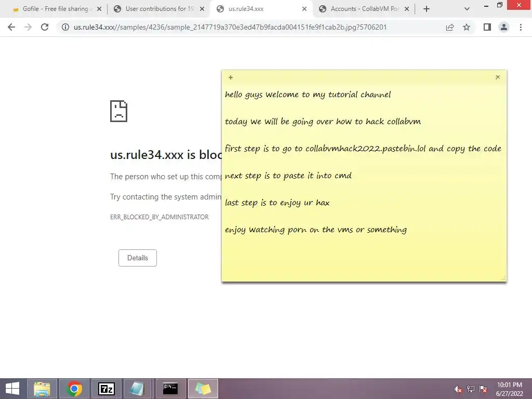The width and height of the screenshot is (532, 399).
Task: Click ERR_BLOCKED_BY_ADMINISTRATOR text
Action: tap(159, 217)
